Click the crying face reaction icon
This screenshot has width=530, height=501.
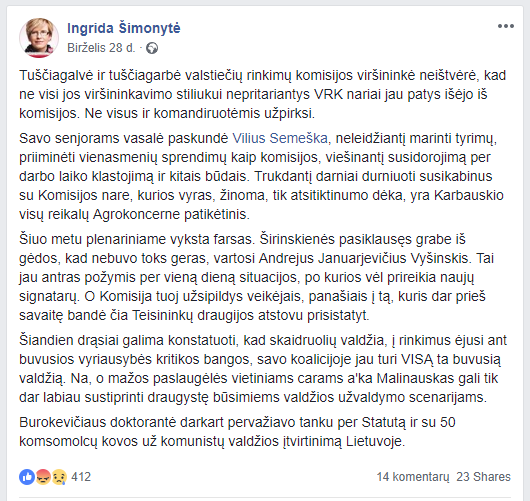point(59,477)
